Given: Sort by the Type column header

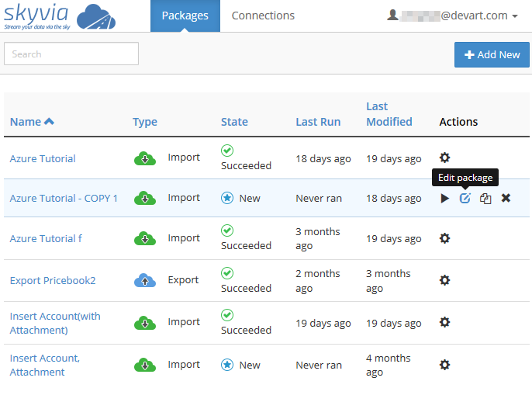Looking at the screenshot, I should pyautogui.click(x=145, y=123).
